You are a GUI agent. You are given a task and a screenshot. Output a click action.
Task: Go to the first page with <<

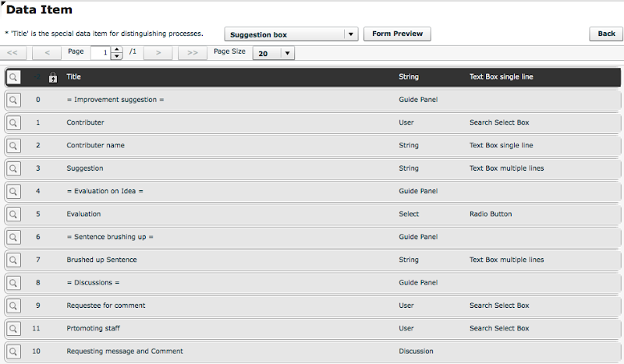pyautogui.click(x=13, y=53)
